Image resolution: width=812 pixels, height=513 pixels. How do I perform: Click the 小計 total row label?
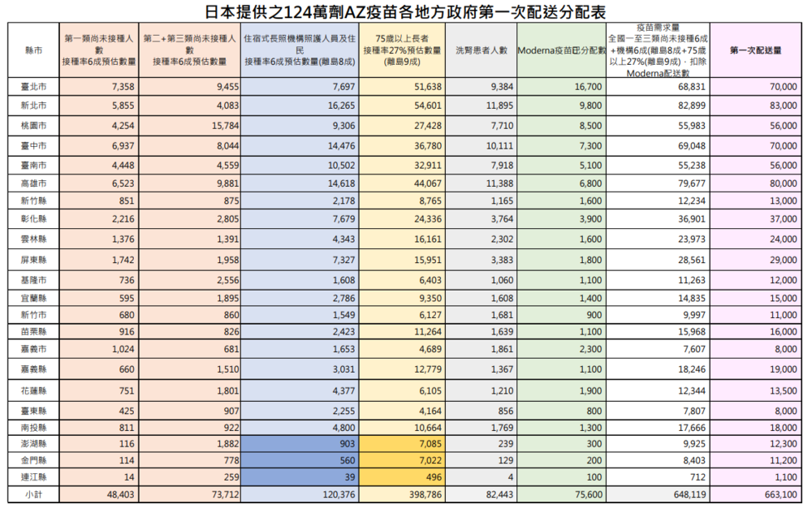pyautogui.click(x=32, y=494)
